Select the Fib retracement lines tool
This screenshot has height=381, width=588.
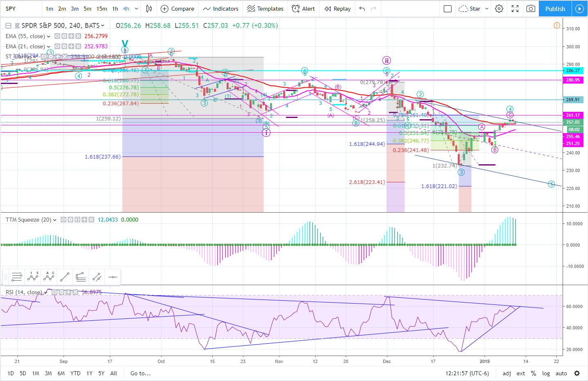[x=17, y=277]
